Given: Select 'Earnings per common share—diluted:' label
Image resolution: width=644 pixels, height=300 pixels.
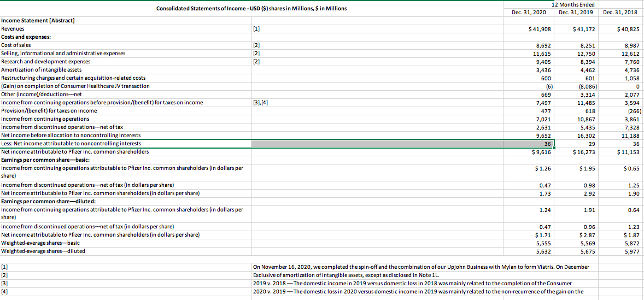Looking at the screenshot, I should coord(48,201).
